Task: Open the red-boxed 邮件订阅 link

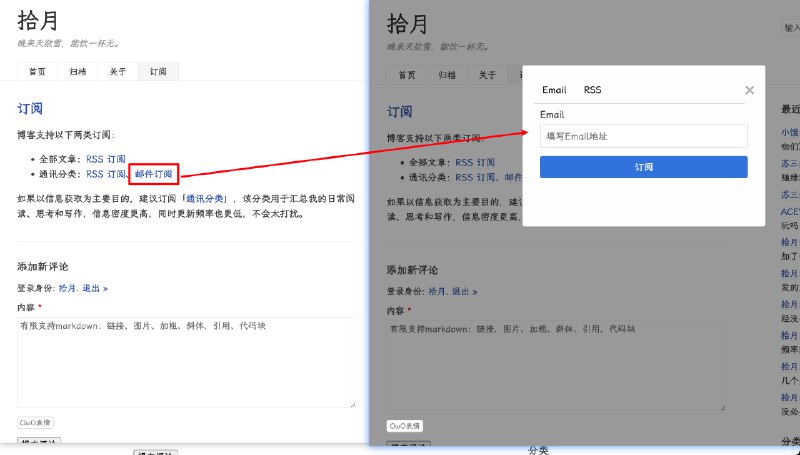Action: pos(154,174)
